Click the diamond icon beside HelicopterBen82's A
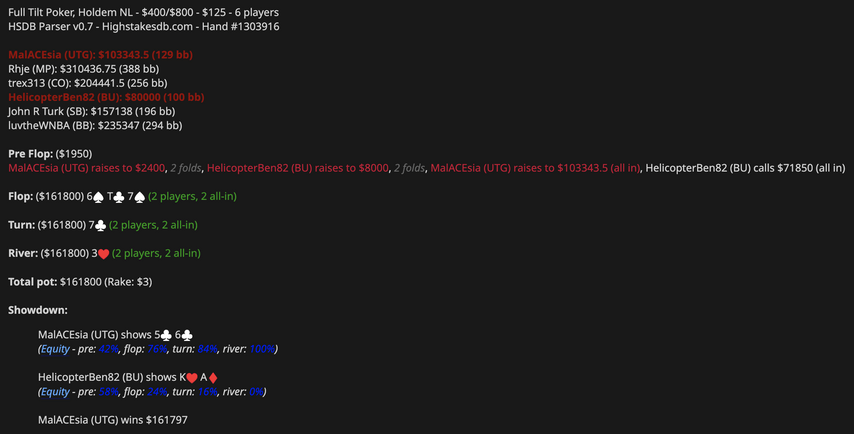This screenshot has height=434, width=854. point(213,378)
